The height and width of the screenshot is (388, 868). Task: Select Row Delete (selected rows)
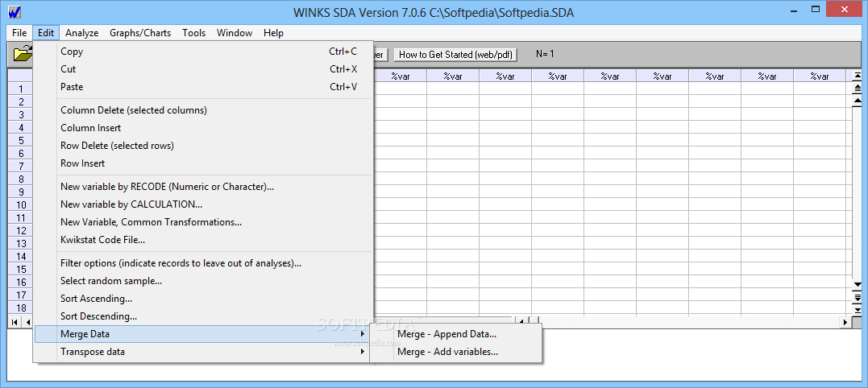click(203, 146)
